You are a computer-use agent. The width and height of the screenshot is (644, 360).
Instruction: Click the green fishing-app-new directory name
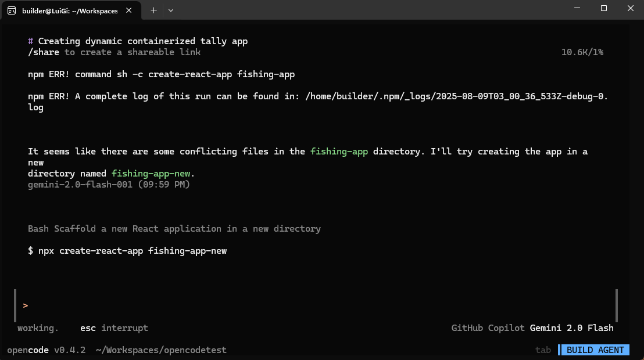coord(151,174)
